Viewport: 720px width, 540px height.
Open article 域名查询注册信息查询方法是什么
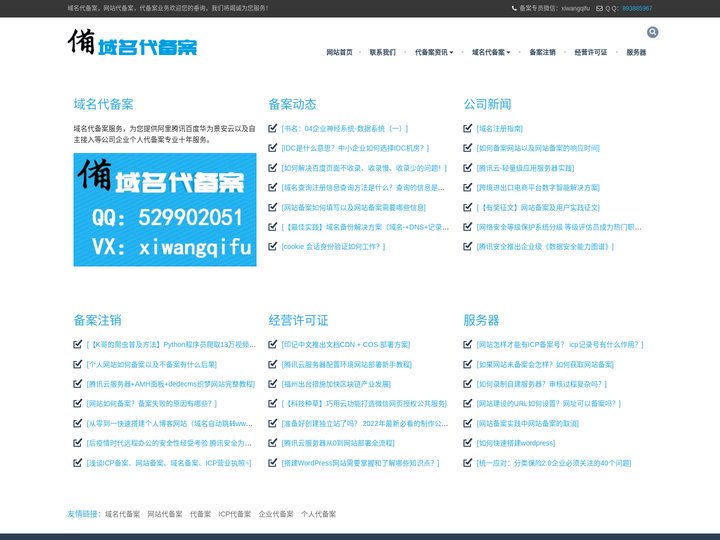point(363,187)
